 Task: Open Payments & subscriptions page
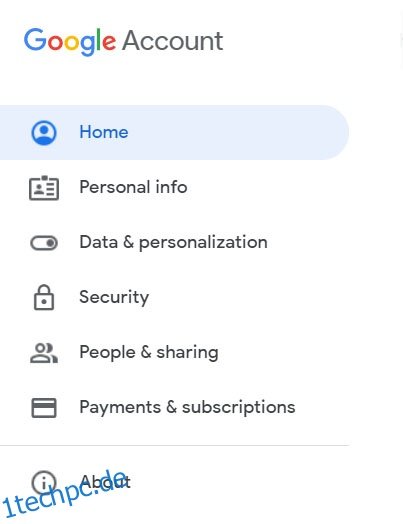point(187,407)
